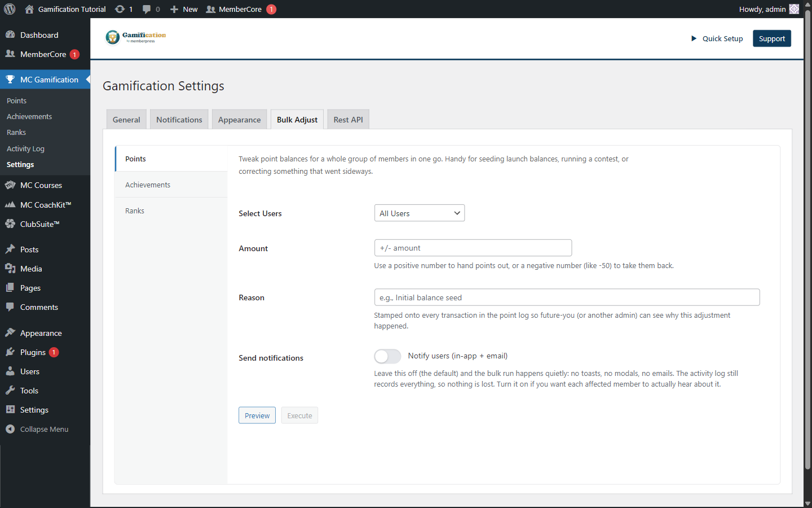The width and height of the screenshot is (812, 508).
Task: Click the comments bubble icon in admin bar
Action: coord(147,9)
